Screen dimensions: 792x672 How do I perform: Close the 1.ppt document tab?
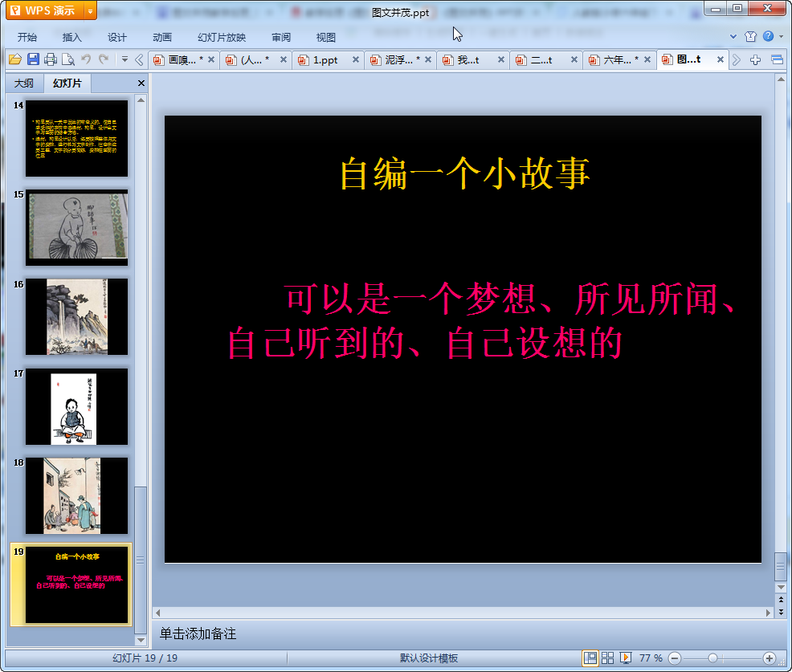point(356,59)
